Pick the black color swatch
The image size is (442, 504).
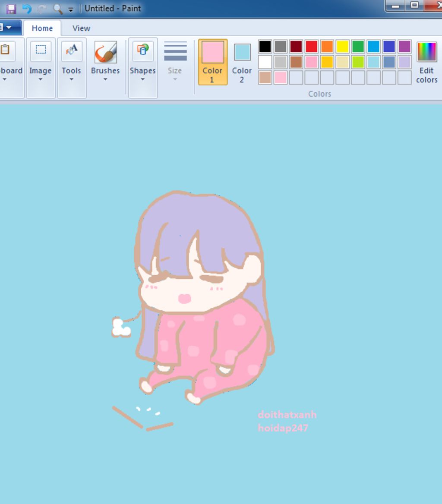click(265, 47)
